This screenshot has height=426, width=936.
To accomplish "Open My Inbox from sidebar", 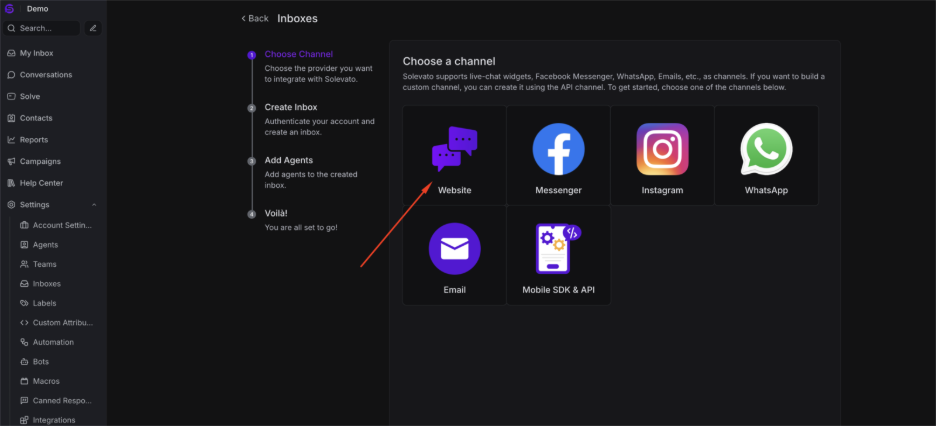I will tap(36, 53).
